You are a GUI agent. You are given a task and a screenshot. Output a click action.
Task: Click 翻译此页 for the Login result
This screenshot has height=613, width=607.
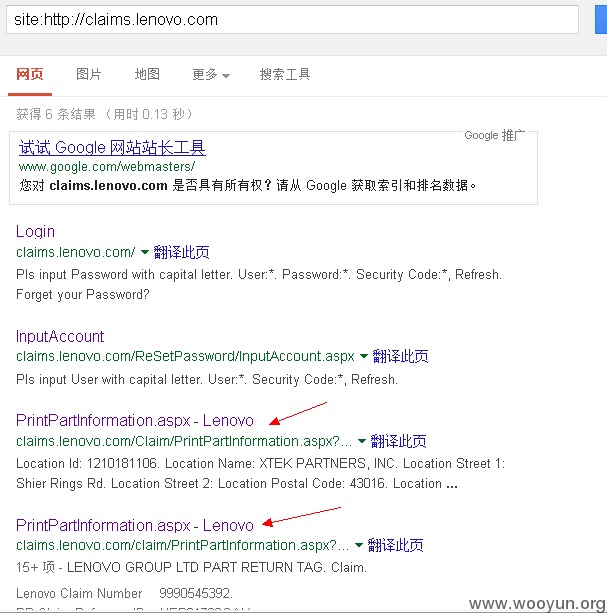181,252
